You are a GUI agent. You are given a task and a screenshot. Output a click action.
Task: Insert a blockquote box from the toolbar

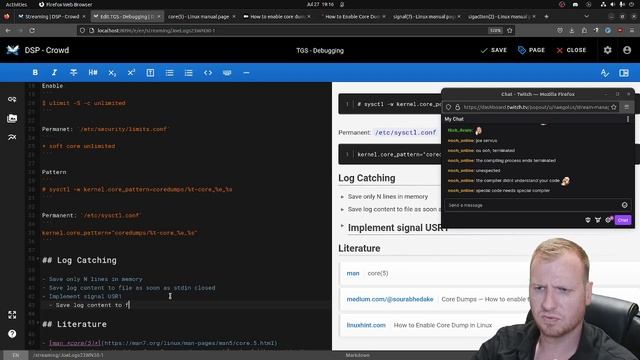[150, 73]
